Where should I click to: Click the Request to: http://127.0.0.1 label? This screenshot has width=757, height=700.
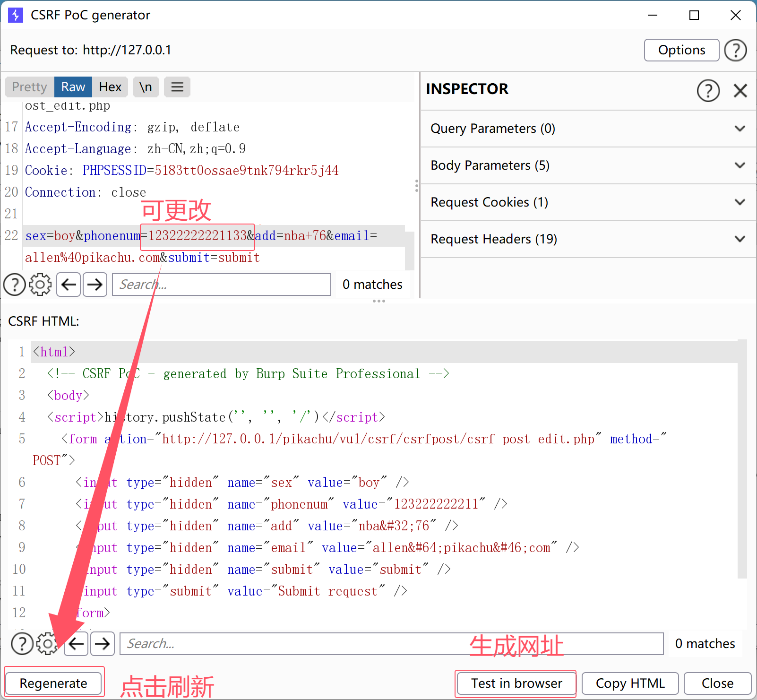pos(91,50)
